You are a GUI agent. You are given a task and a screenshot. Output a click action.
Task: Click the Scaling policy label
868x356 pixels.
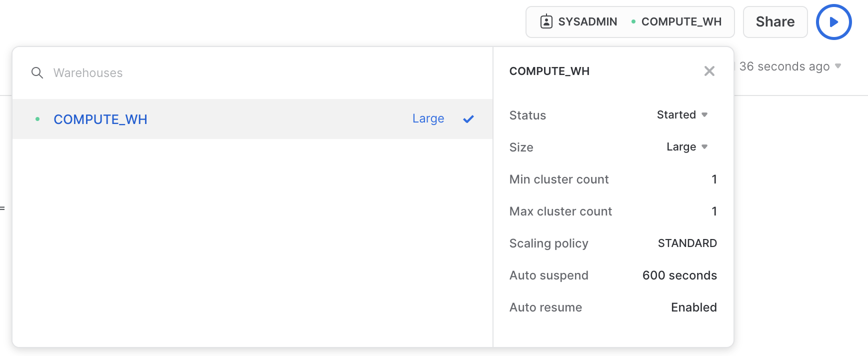pyautogui.click(x=548, y=243)
